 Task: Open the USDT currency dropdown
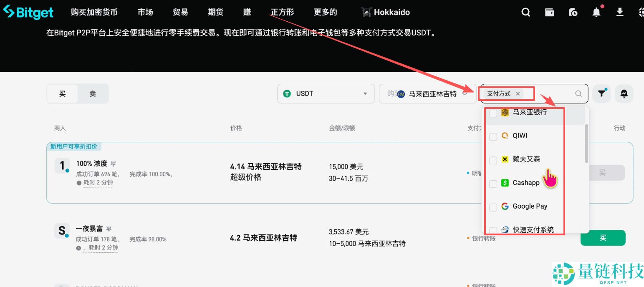point(326,93)
